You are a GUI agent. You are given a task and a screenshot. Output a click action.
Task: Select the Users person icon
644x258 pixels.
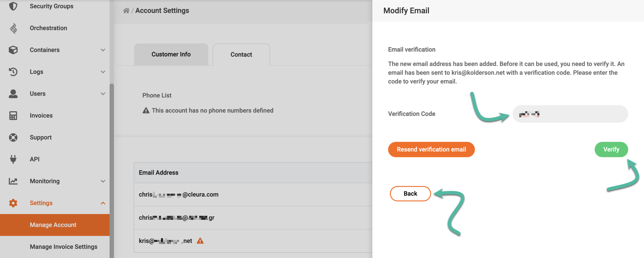click(x=13, y=93)
